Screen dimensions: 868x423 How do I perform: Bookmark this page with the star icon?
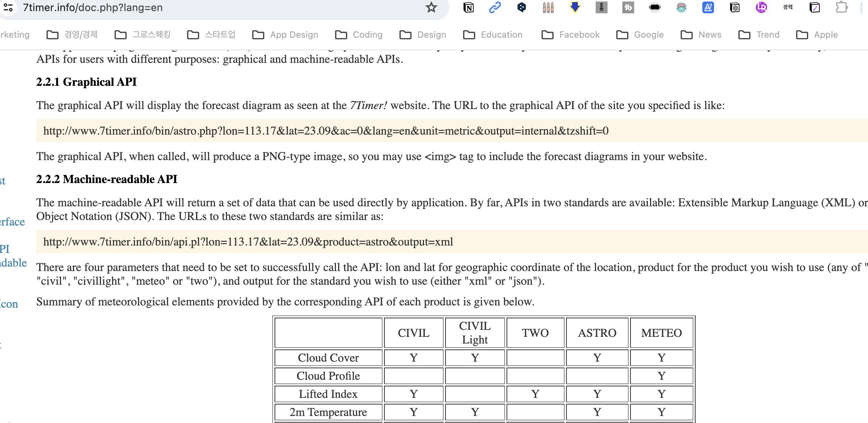pos(431,7)
